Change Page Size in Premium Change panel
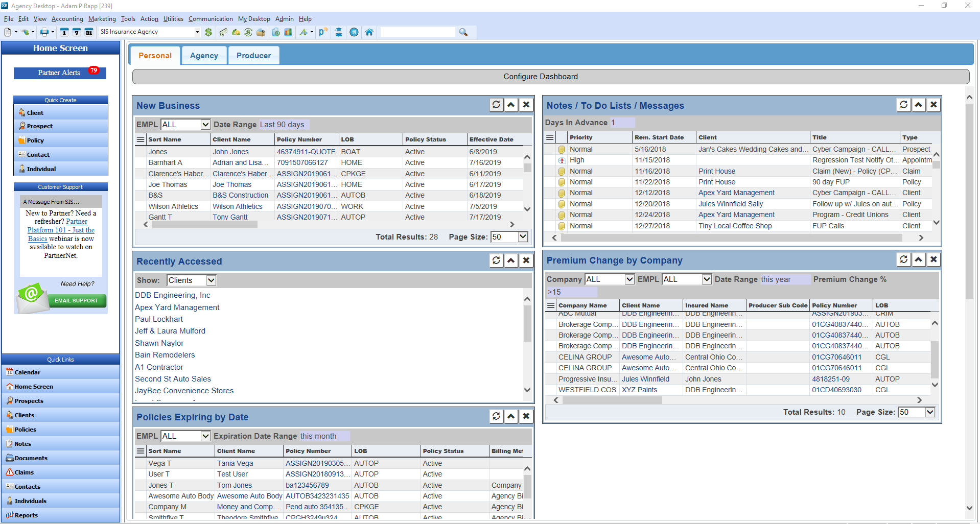Image resolution: width=980 pixels, height=524 pixels. point(916,412)
